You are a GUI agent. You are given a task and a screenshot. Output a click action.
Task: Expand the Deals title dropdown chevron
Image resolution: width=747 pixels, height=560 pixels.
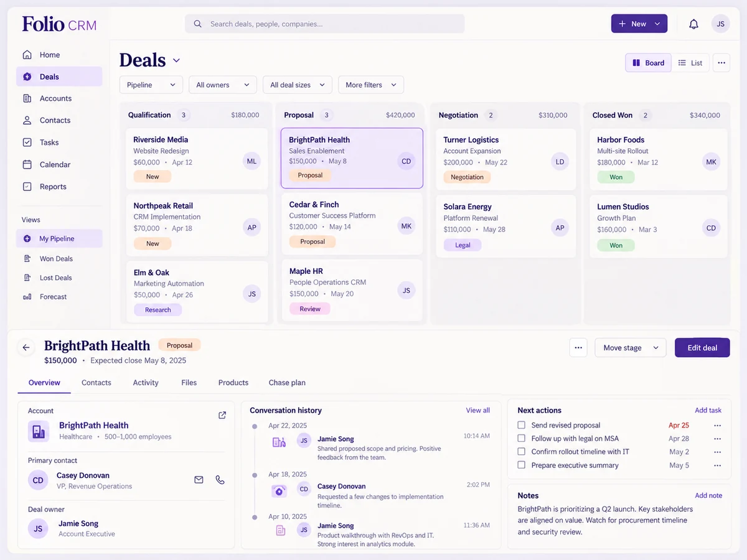pos(176,60)
